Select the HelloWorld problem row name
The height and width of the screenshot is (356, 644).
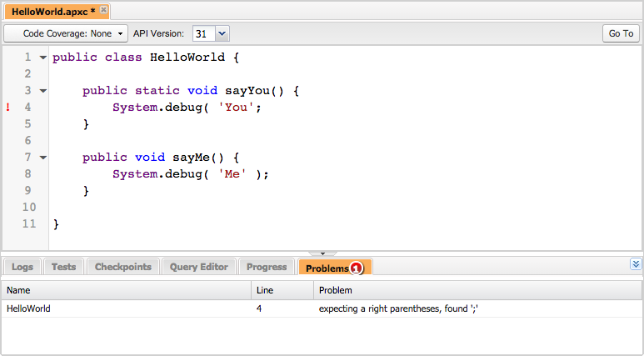tap(28, 308)
